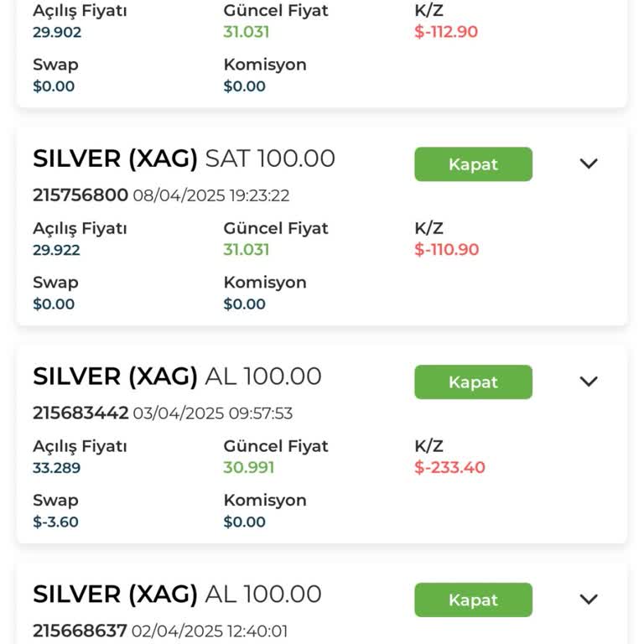Click the timestamp 03/04/2025 09:57:53
Image resolution: width=644 pixels, height=644 pixels.
tap(213, 413)
